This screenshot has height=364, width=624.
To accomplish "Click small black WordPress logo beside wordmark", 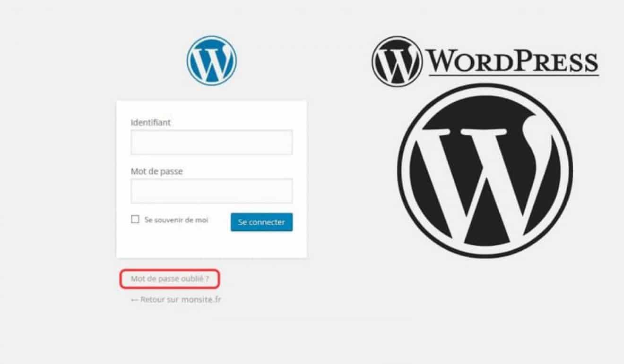I will [x=397, y=62].
